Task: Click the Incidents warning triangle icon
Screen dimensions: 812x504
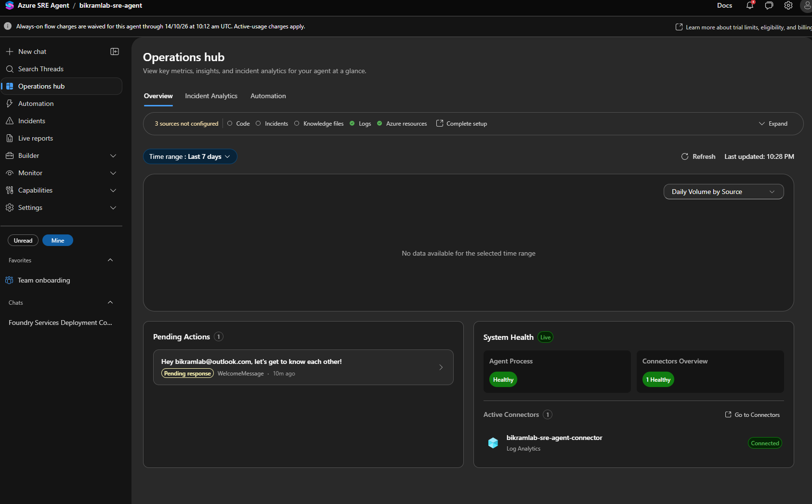Action: [x=10, y=121]
